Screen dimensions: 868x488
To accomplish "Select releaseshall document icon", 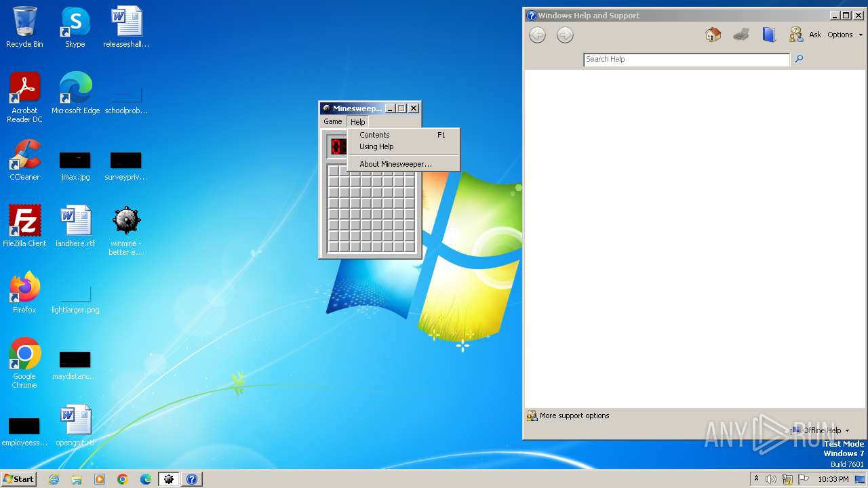I will pos(126,27).
